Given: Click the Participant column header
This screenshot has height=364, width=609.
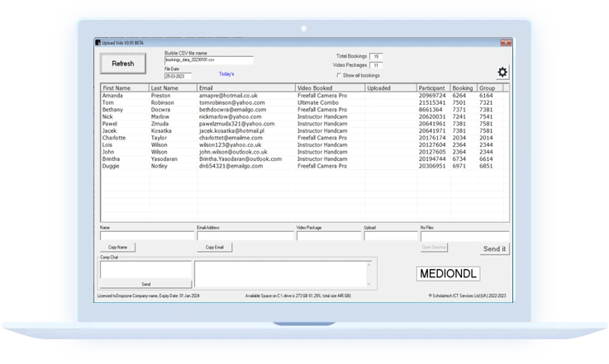Looking at the screenshot, I should click(x=433, y=87).
